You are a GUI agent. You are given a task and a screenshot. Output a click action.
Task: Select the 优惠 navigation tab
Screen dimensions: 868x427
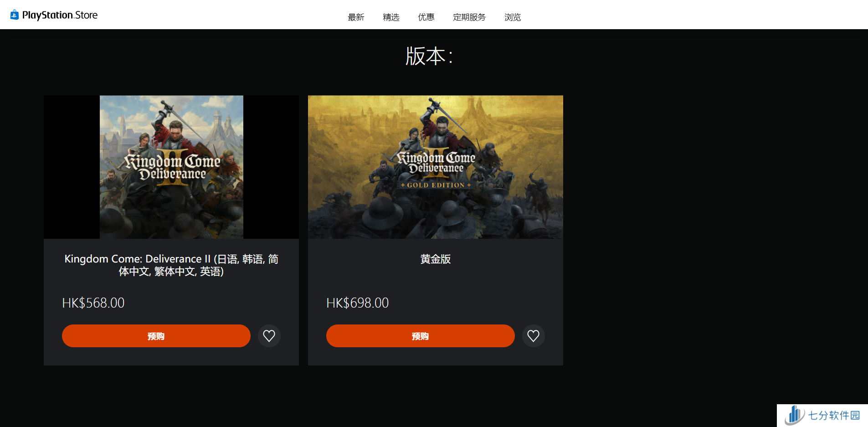[426, 17]
